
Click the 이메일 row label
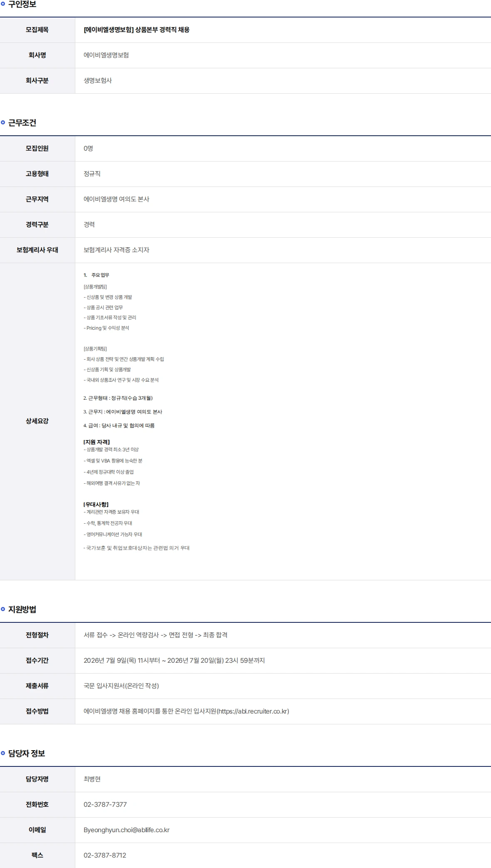pos(37,830)
